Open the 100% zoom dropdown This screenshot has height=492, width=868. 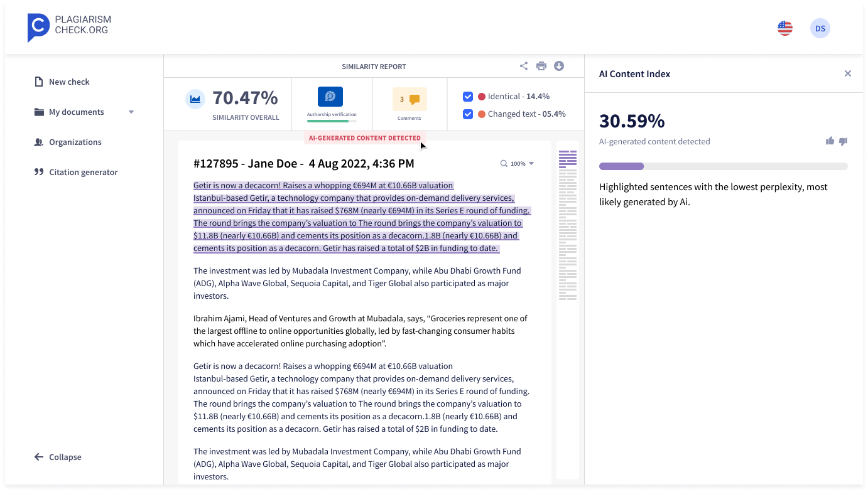[523, 163]
